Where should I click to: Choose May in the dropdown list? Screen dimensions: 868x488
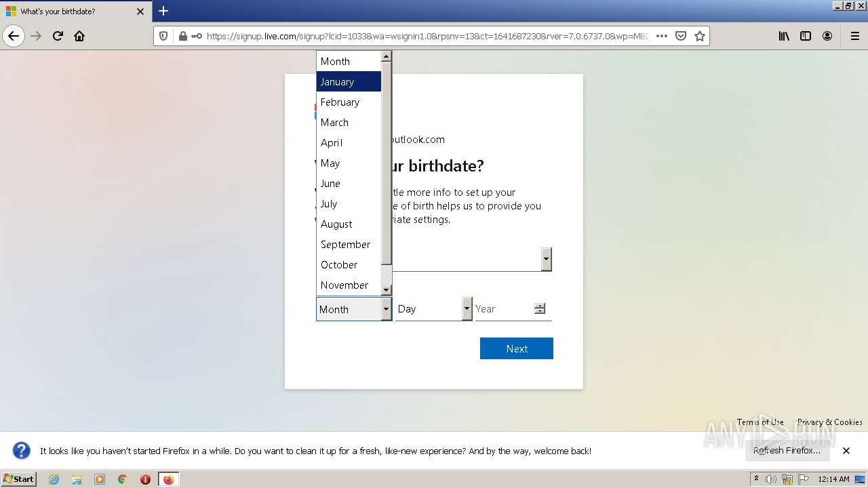coord(349,163)
